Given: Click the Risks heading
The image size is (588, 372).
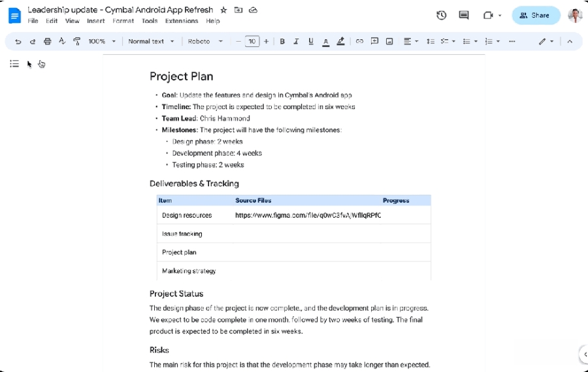Looking at the screenshot, I should click(159, 350).
